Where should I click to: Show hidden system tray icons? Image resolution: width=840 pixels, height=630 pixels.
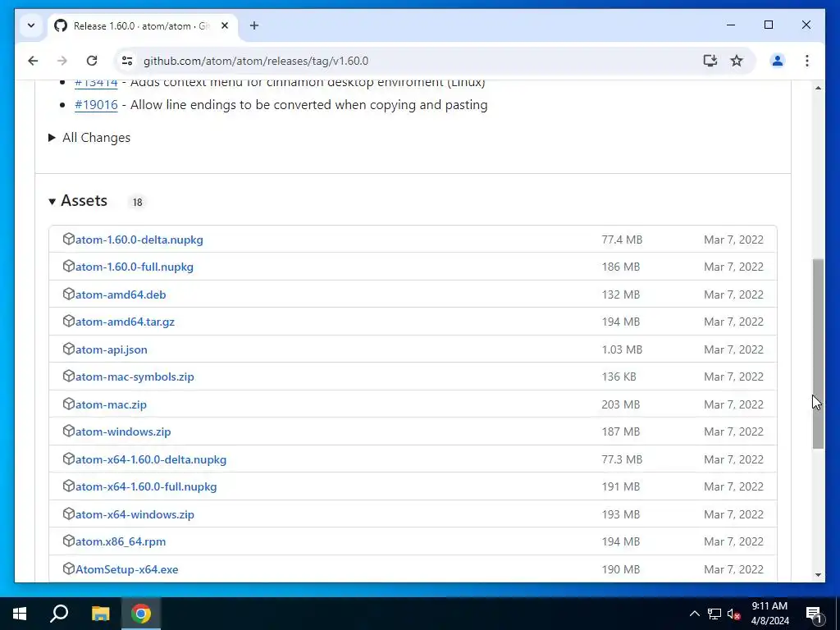point(694,614)
